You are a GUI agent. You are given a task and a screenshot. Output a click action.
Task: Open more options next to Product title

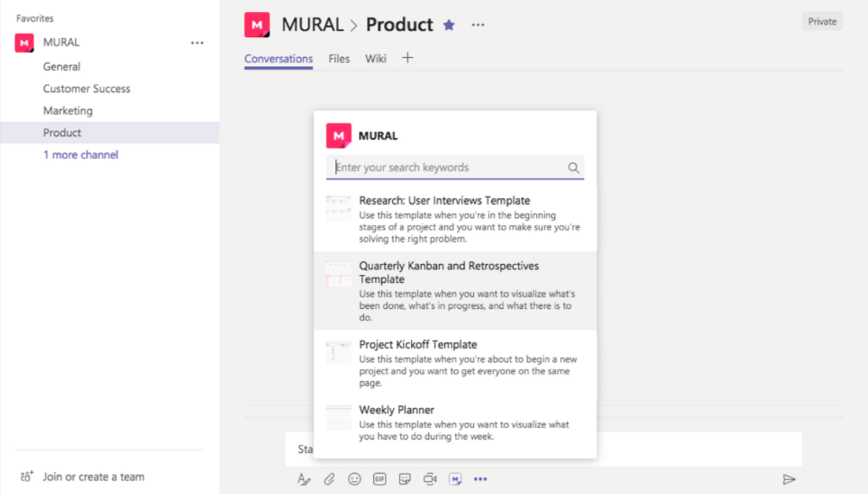(478, 25)
